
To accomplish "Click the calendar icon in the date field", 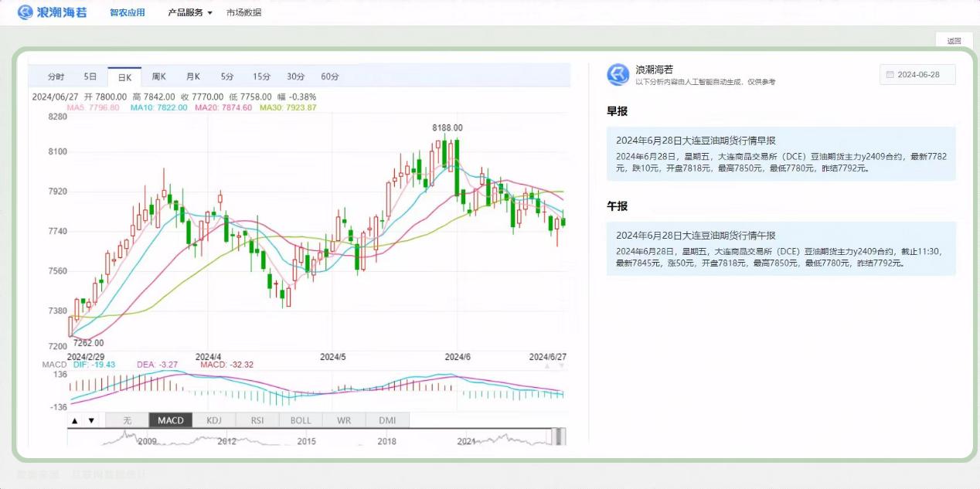I will [x=890, y=75].
